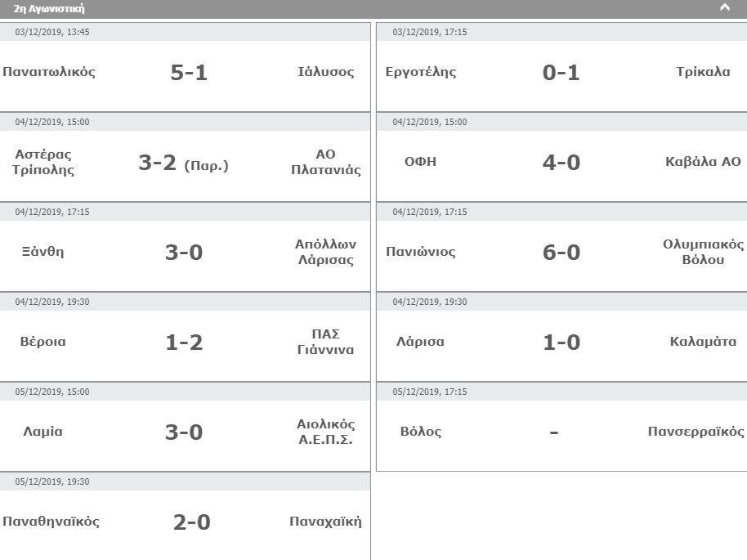Image resolution: width=747 pixels, height=560 pixels.
Task: Select Ιάλυσος team name
Action: [x=326, y=72]
